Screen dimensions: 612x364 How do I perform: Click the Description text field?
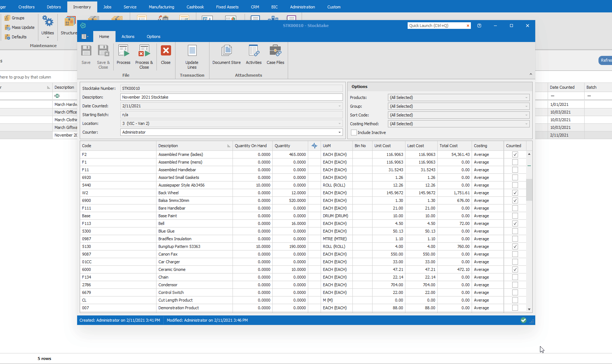231,97
